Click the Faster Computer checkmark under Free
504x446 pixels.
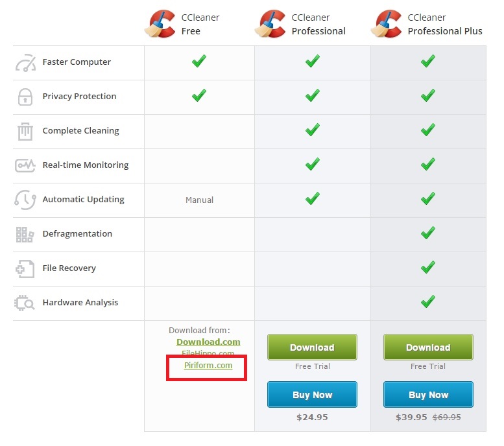click(x=199, y=61)
